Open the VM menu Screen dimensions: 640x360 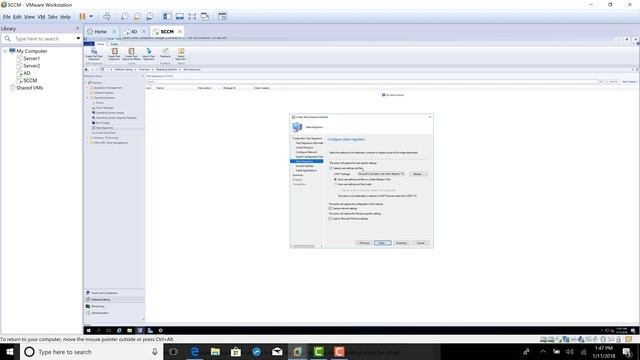pyautogui.click(x=41, y=17)
